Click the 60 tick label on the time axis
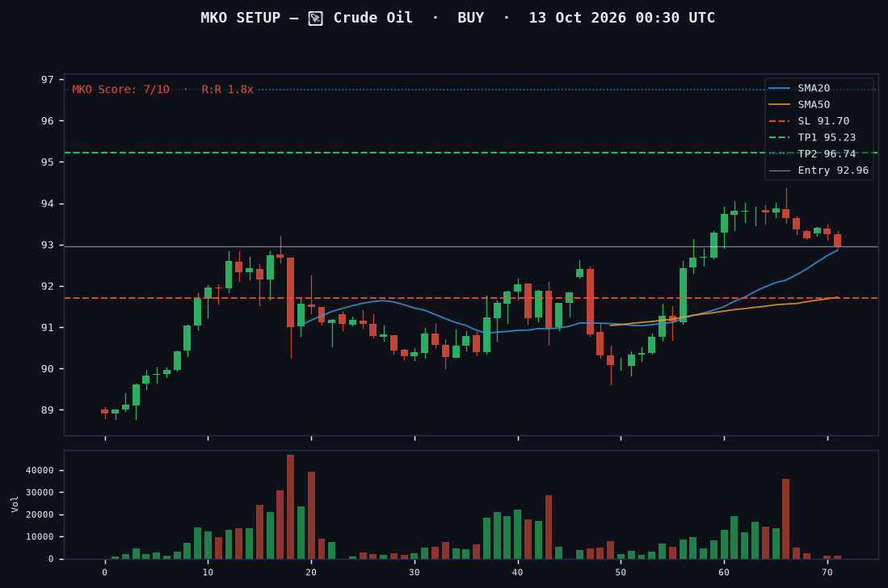Viewport: 888px width, 588px height. 724,572
